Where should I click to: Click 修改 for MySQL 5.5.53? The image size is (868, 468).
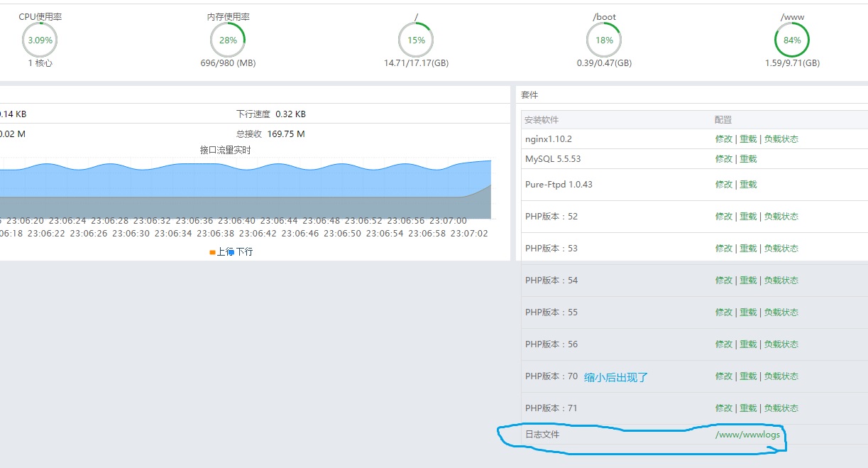coord(724,159)
